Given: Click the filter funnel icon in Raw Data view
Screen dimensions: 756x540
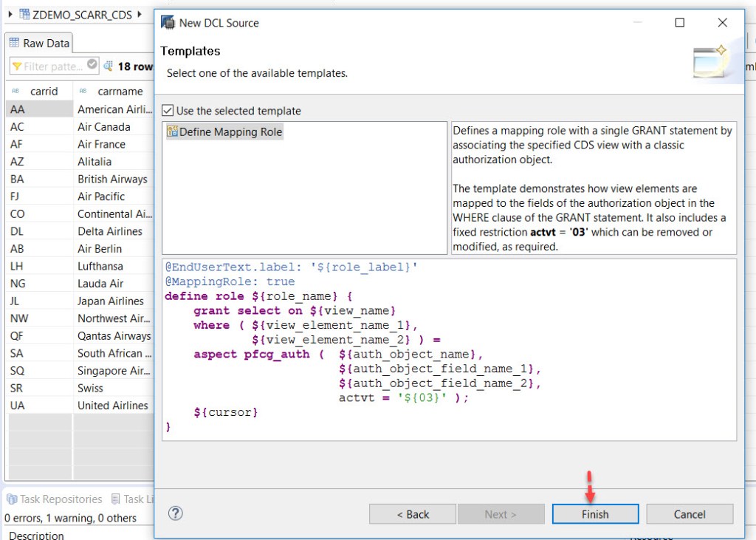Looking at the screenshot, I should pos(16,66).
